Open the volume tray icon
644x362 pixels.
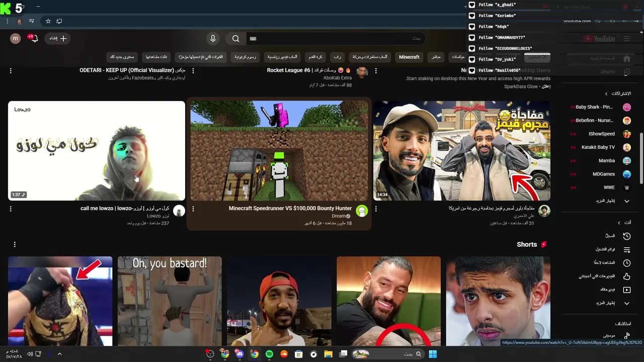coord(30,354)
